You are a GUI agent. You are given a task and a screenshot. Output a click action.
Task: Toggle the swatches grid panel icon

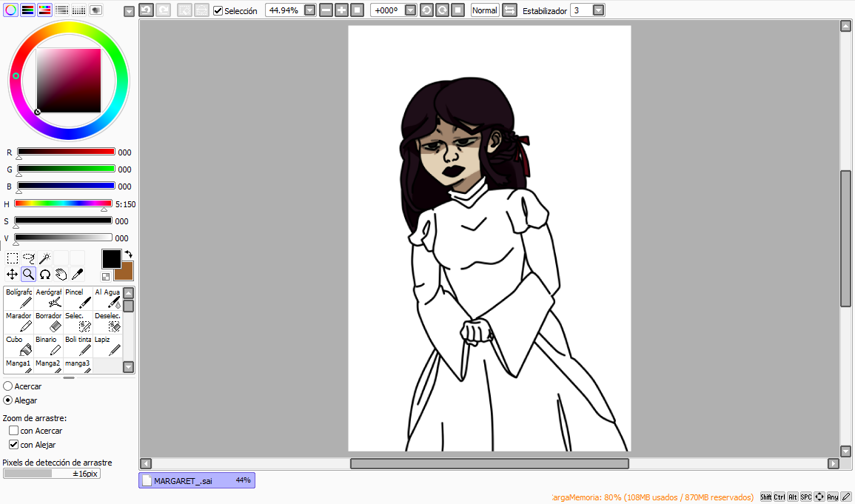[78, 10]
